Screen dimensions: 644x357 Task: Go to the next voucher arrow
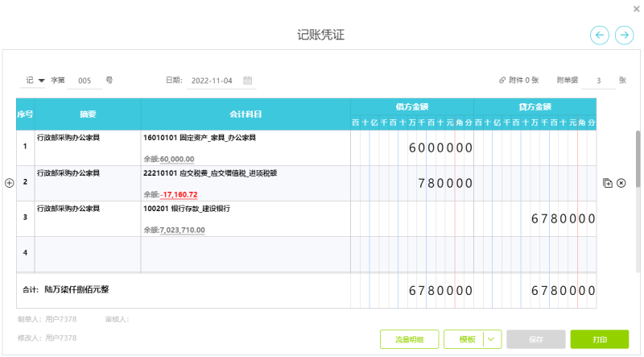tap(624, 35)
